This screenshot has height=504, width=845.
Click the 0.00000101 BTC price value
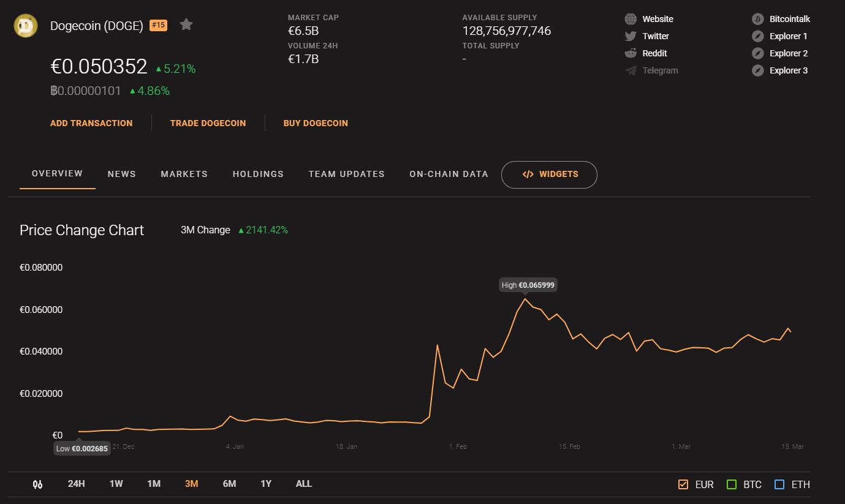coord(86,91)
